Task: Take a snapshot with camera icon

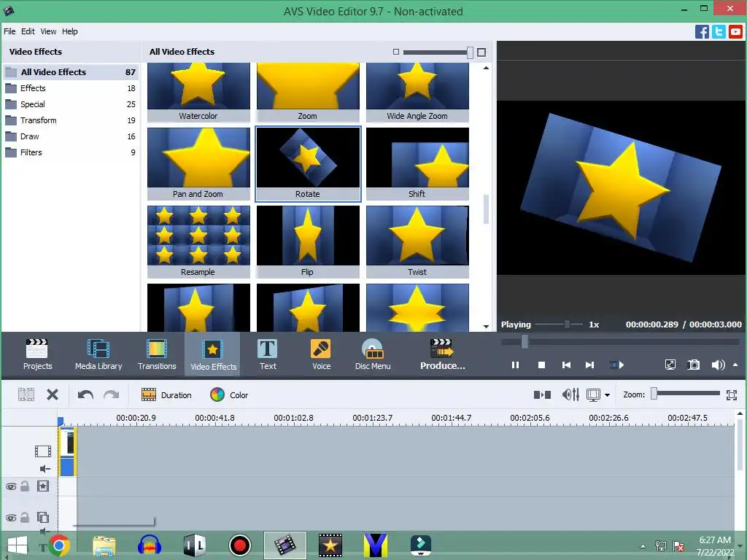Action: [x=694, y=365]
